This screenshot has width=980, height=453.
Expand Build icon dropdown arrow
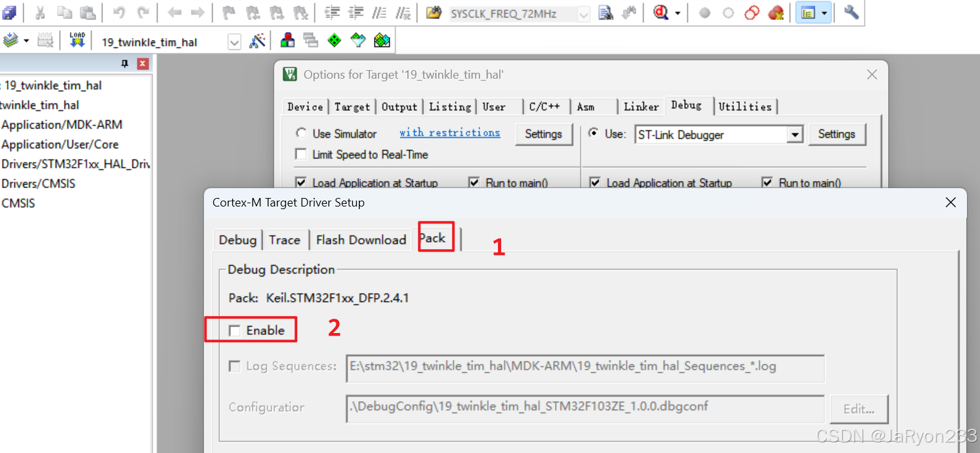26,41
